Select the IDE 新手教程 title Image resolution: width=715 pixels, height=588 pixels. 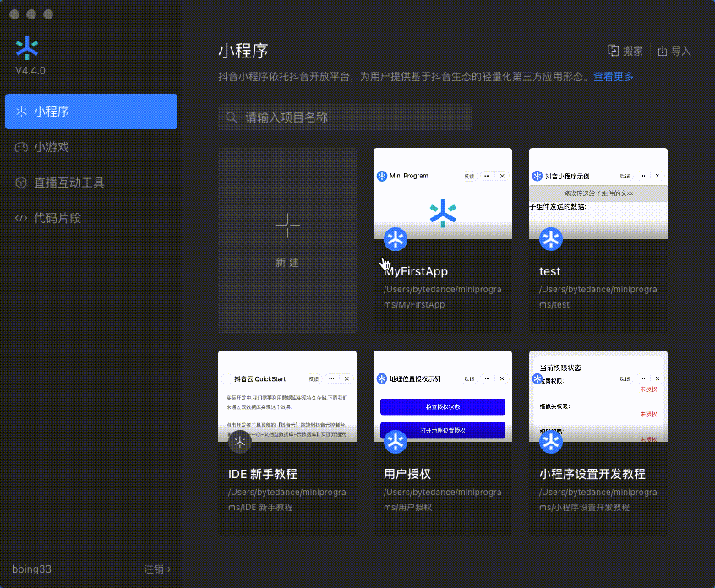(x=263, y=475)
